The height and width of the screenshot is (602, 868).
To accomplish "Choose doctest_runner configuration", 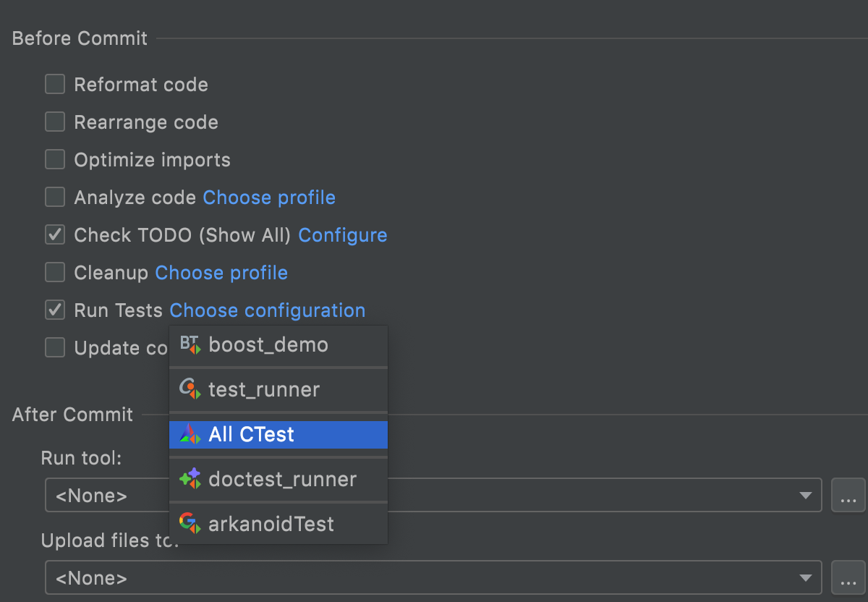I will click(282, 479).
